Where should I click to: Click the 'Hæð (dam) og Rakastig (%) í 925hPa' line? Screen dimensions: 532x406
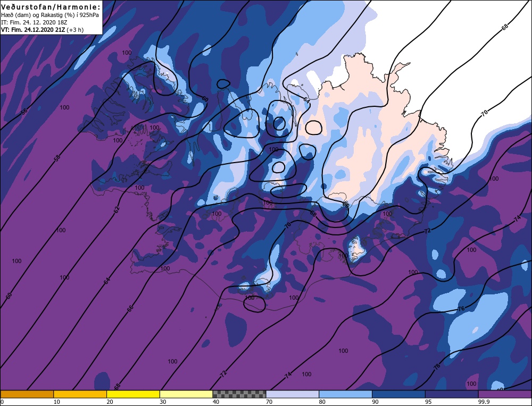50,15
